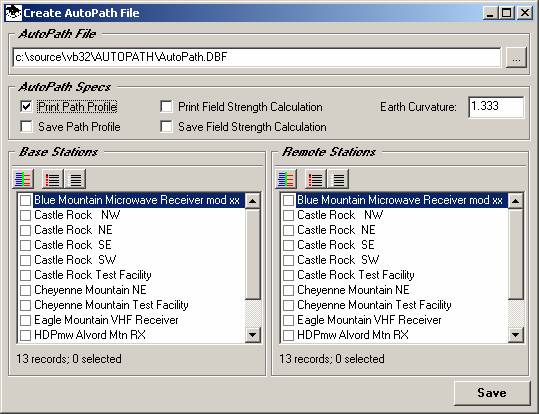Click the Base Stations list scroll-down arrow
Screen dimensions: 539x414
click(253, 335)
